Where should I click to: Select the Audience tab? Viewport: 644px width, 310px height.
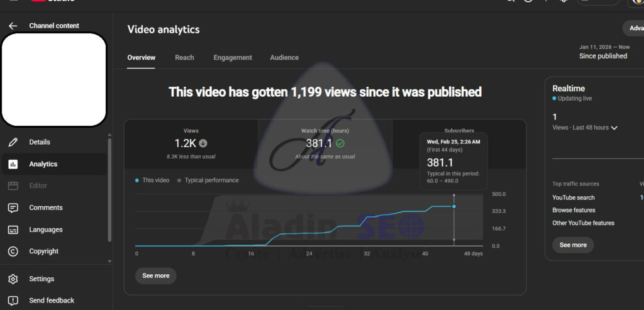[284, 57]
